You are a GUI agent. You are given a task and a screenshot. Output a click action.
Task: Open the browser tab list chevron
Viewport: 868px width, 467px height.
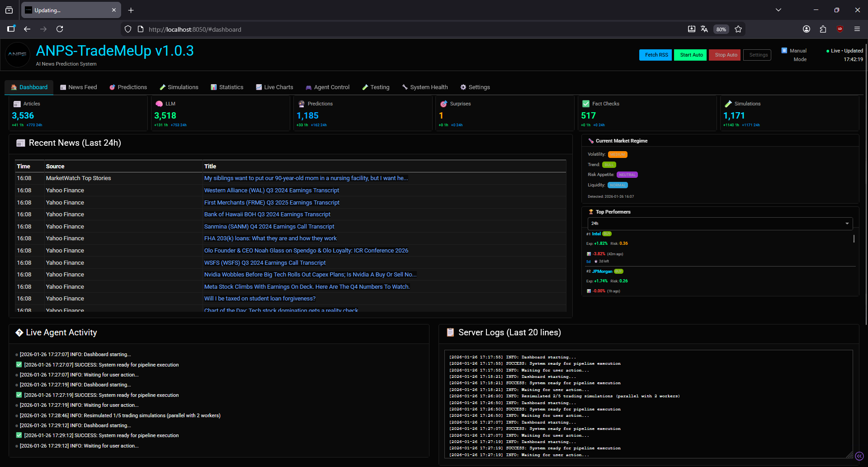point(778,10)
